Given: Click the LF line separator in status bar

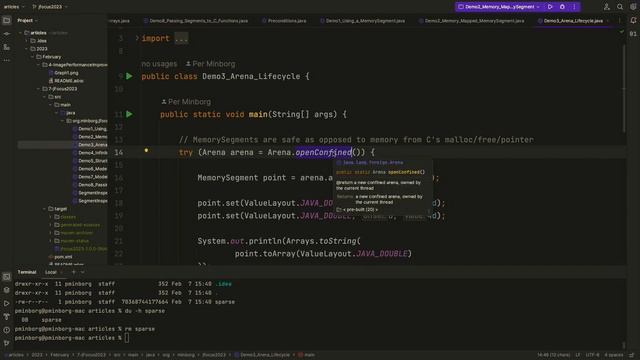Looking at the screenshot, I should click(578, 355).
